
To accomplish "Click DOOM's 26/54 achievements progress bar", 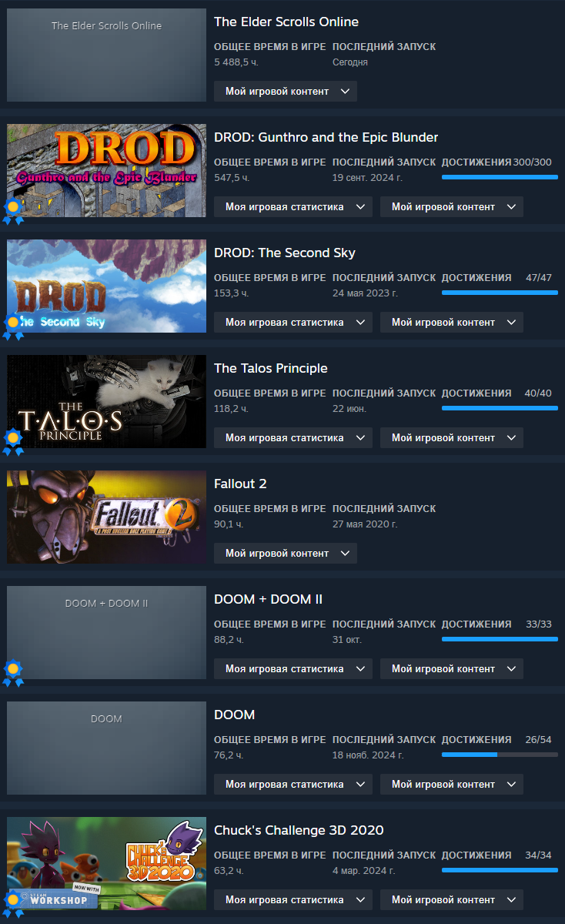I will pyautogui.click(x=500, y=755).
